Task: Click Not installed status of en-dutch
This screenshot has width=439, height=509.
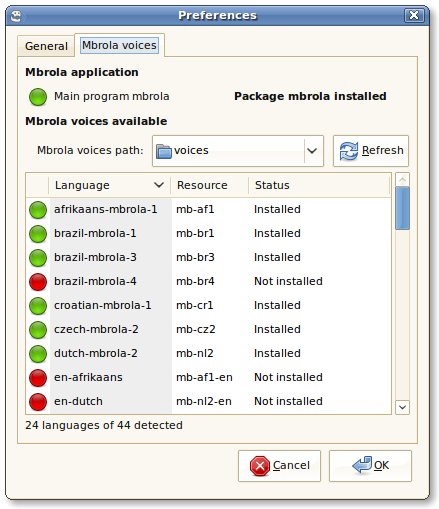Action: (288, 401)
